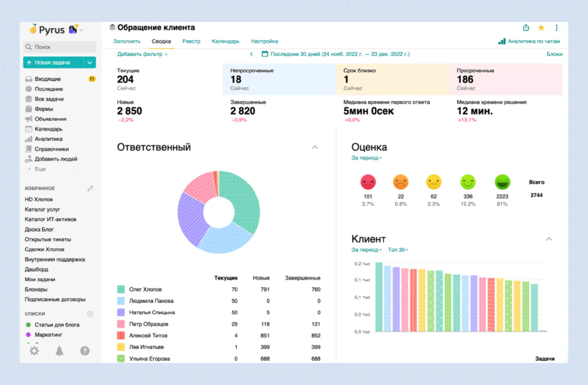Switch to the Сводка tab
The height and width of the screenshot is (385, 588).
[161, 42]
